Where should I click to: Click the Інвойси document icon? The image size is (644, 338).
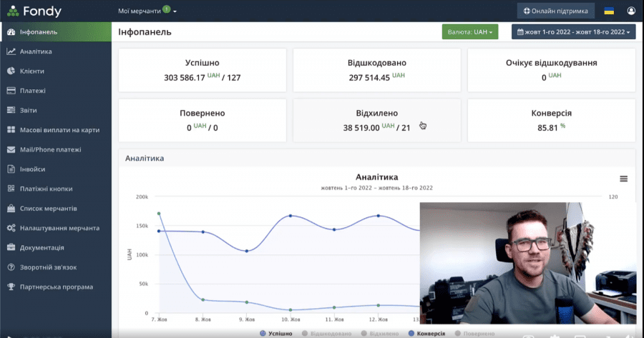pos(11,169)
